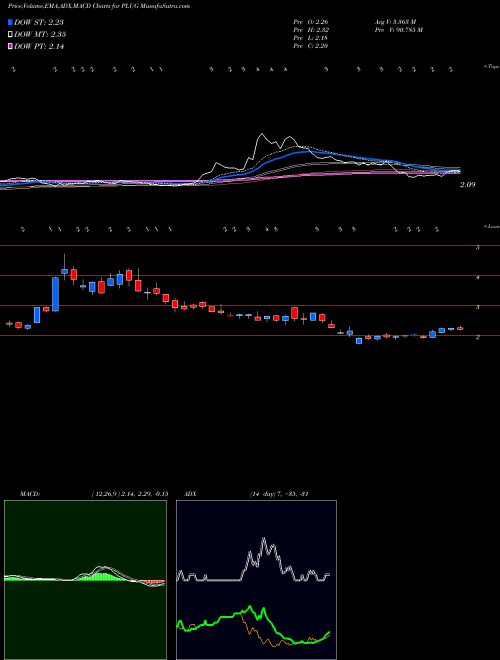500x660 pixels.
Task: Click the magenta DOW PT legend swatch
Action: (10, 47)
